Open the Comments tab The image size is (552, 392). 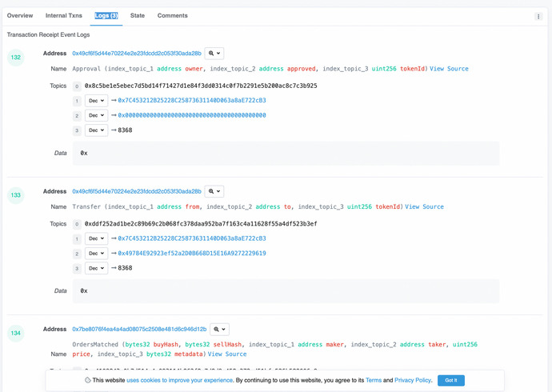[x=172, y=15]
